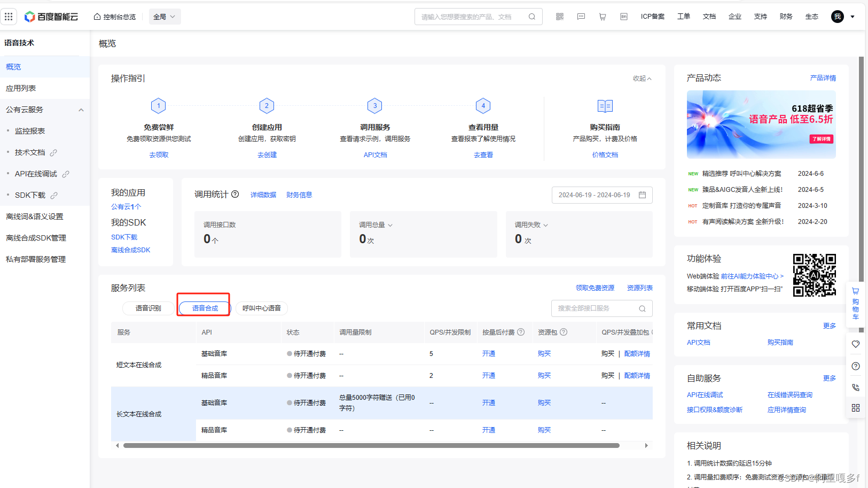Click the 公有云1个 link
The width and height of the screenshot is (868, 488).
point(126,207)
